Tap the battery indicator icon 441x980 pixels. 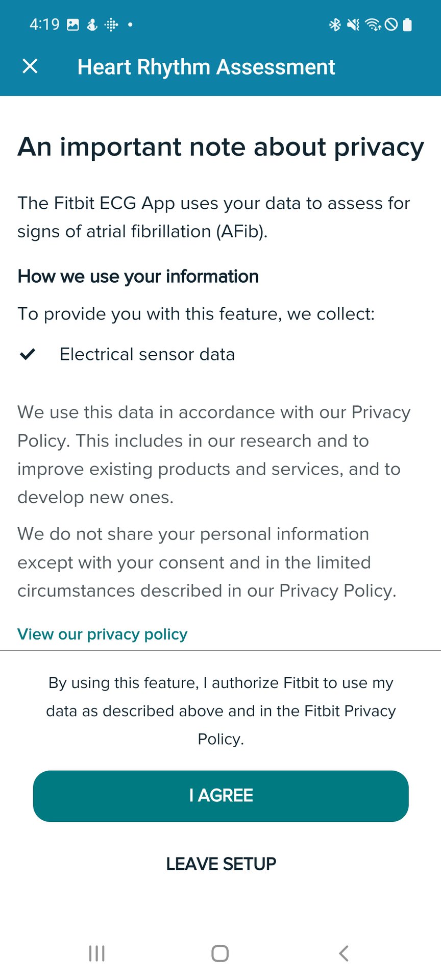[408, 24]
